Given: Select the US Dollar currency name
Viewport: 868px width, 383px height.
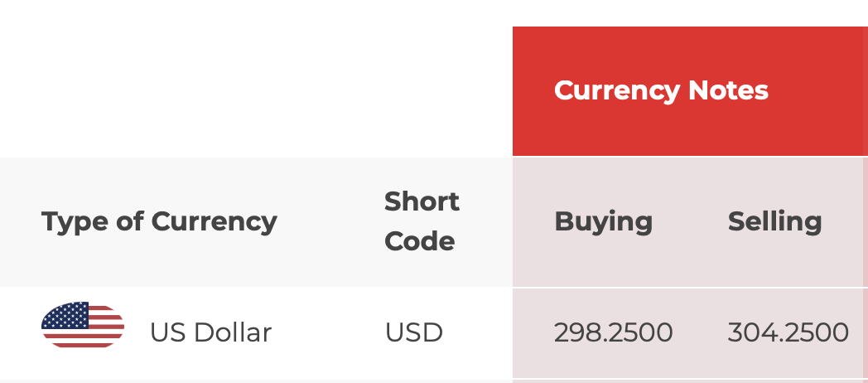Looking at the screenshot, I should point(210,332).
